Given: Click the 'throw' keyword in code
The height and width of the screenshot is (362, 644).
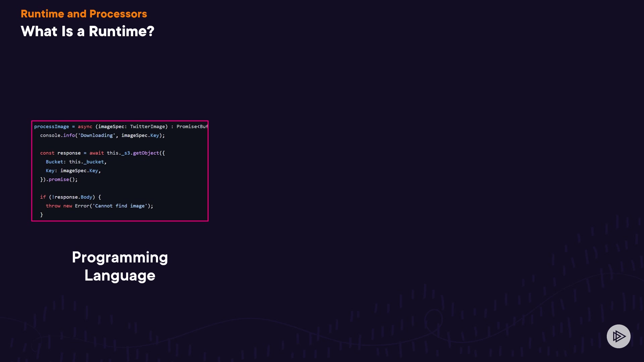Looking at the screenshot, I should click(x=53, y=206).
